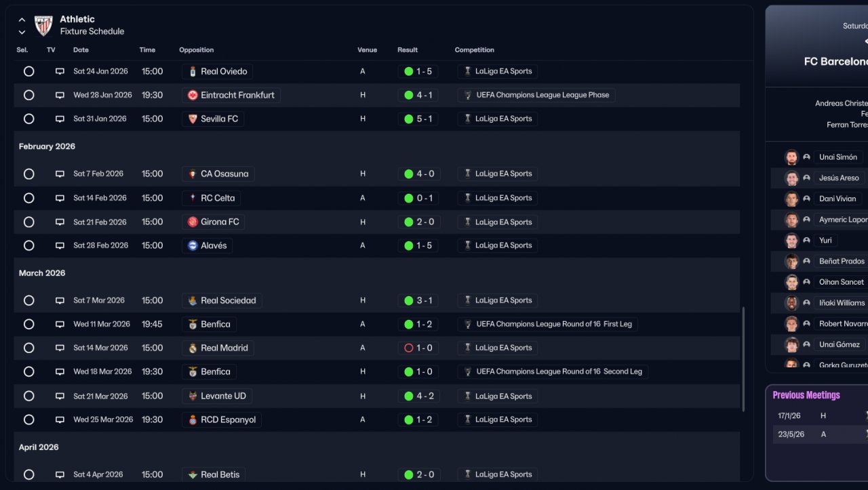Click the up chevron next to the Athletic crest

click(22, 20)
